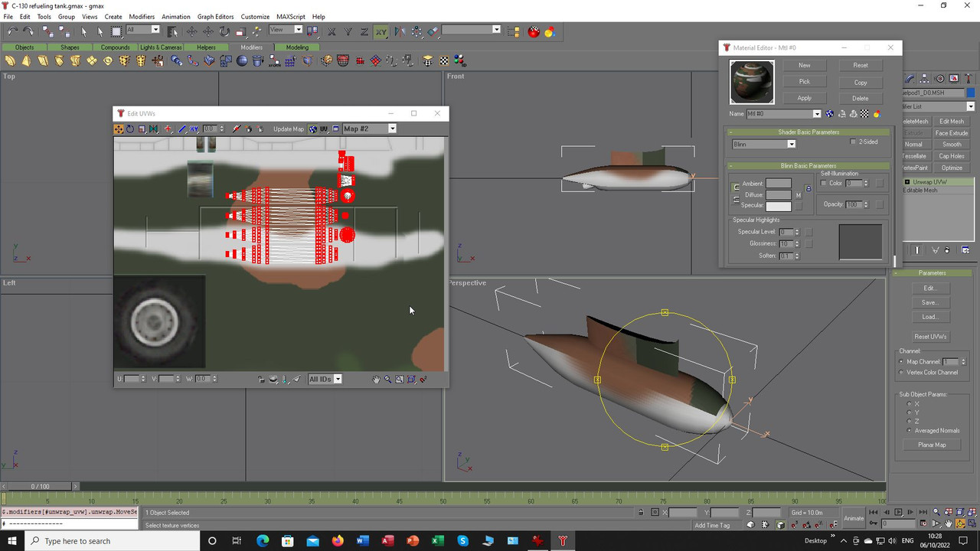The height and width of the screenshot is (551, 980).
Task: Click the Zoom magnifier in Edit UVWs
Action: click(387, 379)
